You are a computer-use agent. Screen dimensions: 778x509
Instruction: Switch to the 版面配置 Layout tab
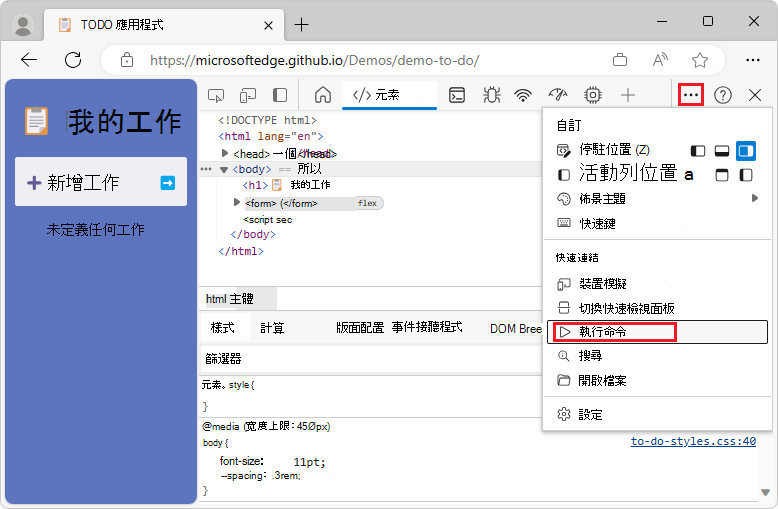pyautogui.click(x=360, y=328)
